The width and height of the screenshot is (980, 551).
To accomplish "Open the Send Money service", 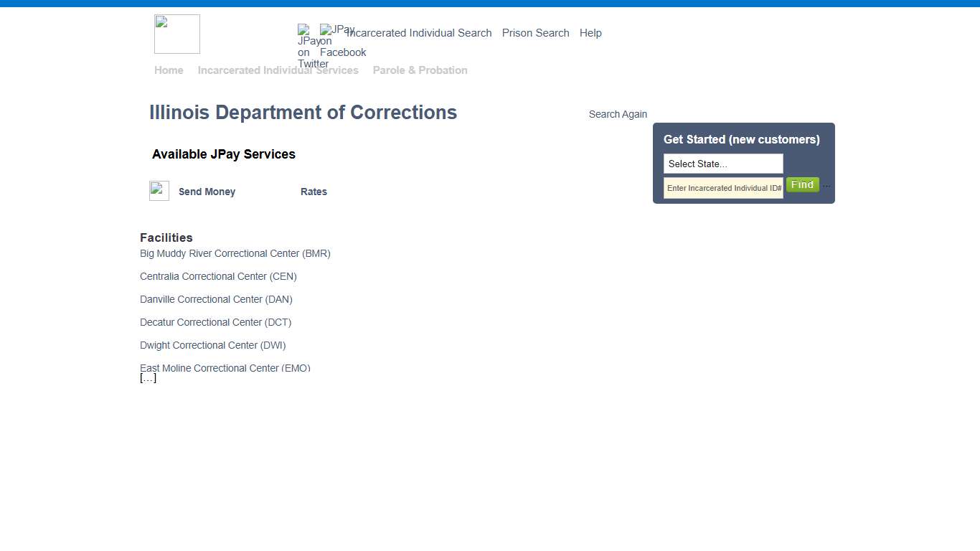I will [x=207, y=192].
